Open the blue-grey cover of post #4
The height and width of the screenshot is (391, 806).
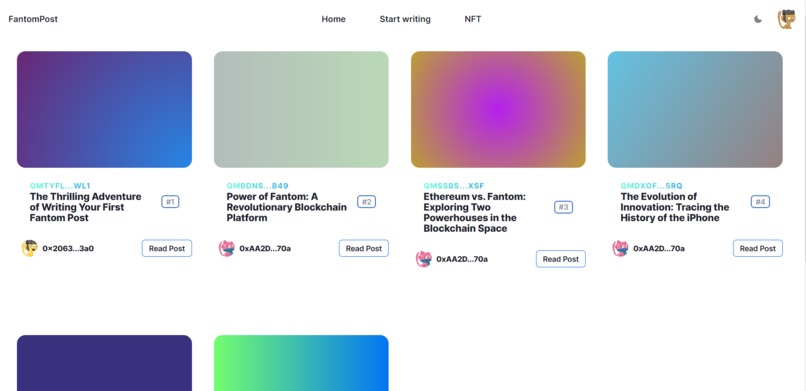[x=695, y=109]
